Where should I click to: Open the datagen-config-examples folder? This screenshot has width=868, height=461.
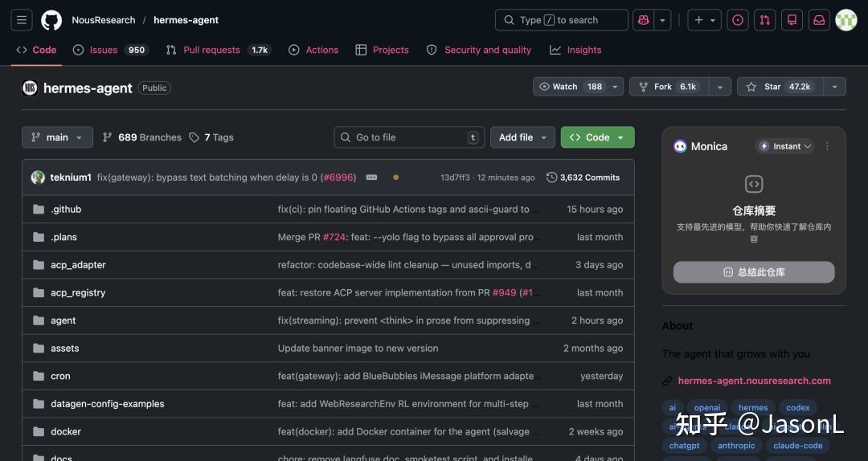108,403
